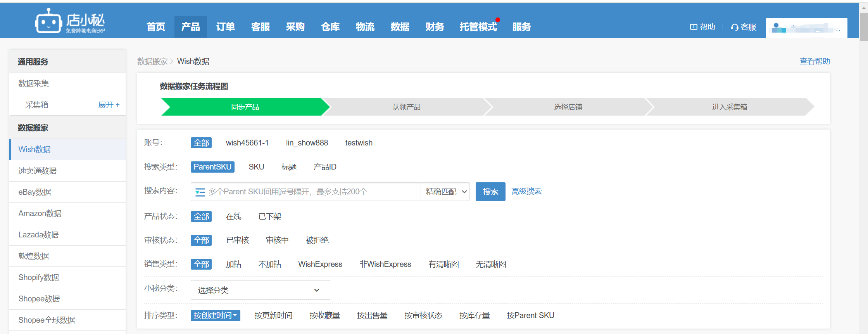868x334 pixels.
Task: Select 标题 search type
Action: pyautogui.click(x=289, y=167)
